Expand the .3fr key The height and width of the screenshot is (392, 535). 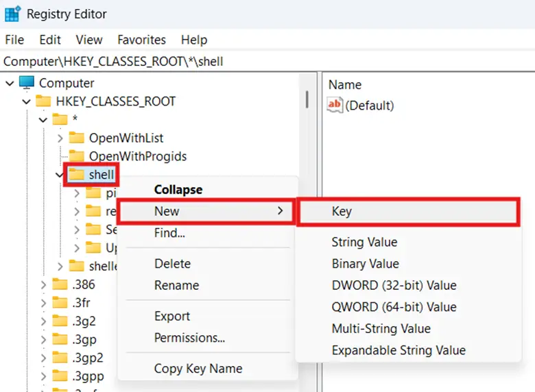coord(43,303)
